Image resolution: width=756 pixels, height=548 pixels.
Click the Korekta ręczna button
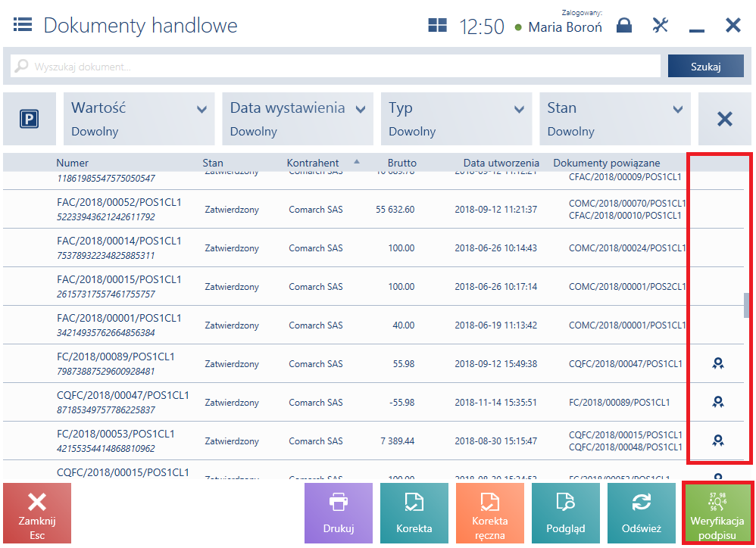pyautogui.click(x=490, y=513)
